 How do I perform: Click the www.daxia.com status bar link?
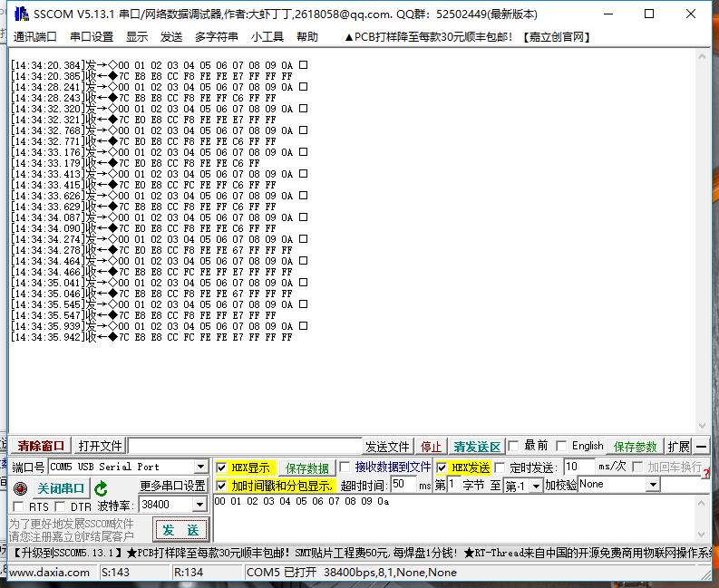[49, 573]
